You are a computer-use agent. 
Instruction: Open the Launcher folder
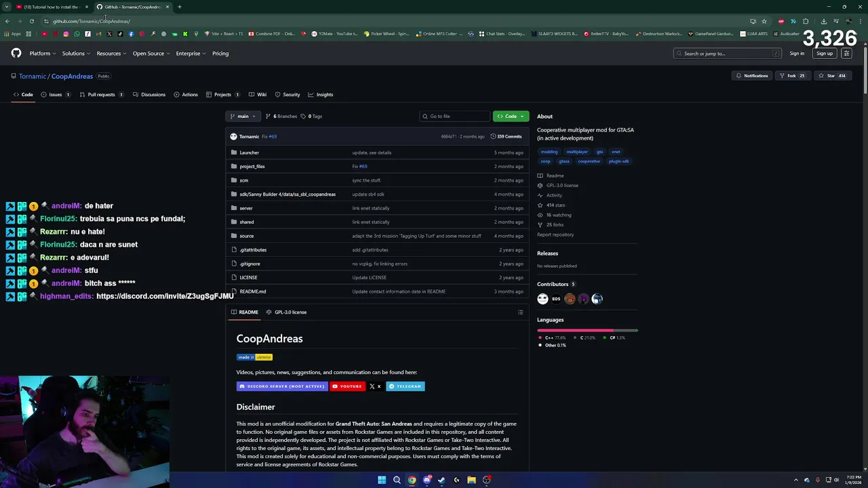coord(249,152)
